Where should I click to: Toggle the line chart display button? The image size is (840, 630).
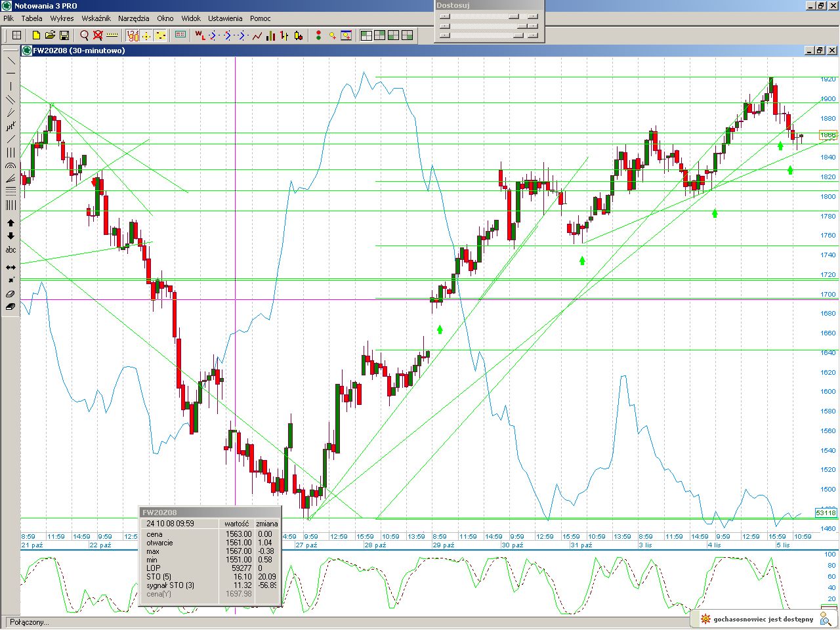click(x=257, y=35)
